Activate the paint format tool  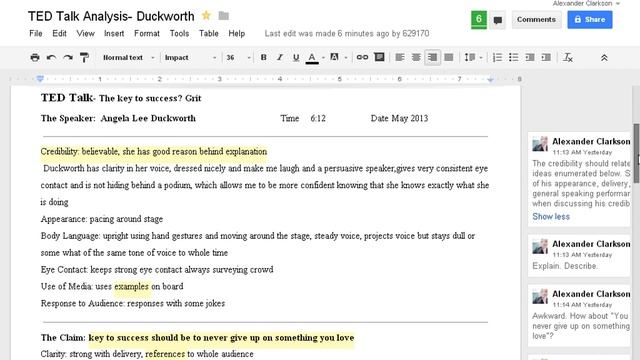tap(84, 58)
